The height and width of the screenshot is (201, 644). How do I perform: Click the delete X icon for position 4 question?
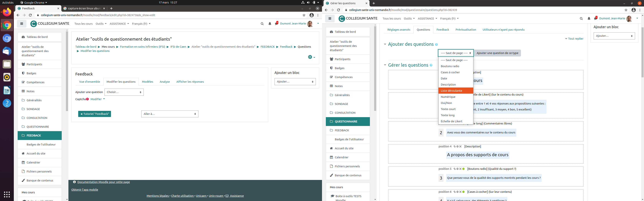pyautogui.click(x=460, y=147)
